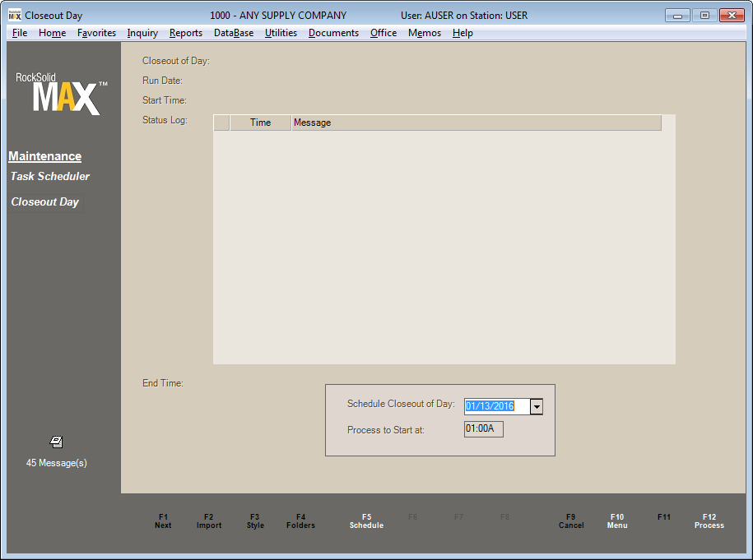The width and height of the screenshot is (753, 560).
Task: Click the Process to Start at time field
Action: click(x=484, y=429)
